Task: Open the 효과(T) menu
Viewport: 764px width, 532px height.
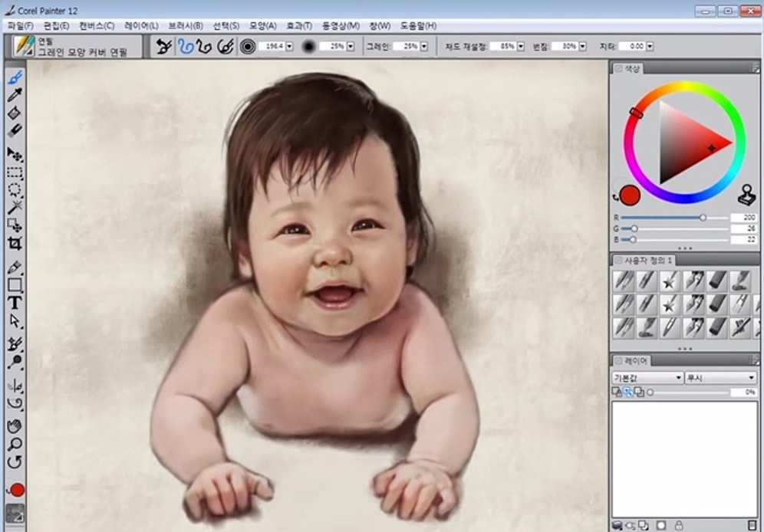Action: [x=299, y=26]
